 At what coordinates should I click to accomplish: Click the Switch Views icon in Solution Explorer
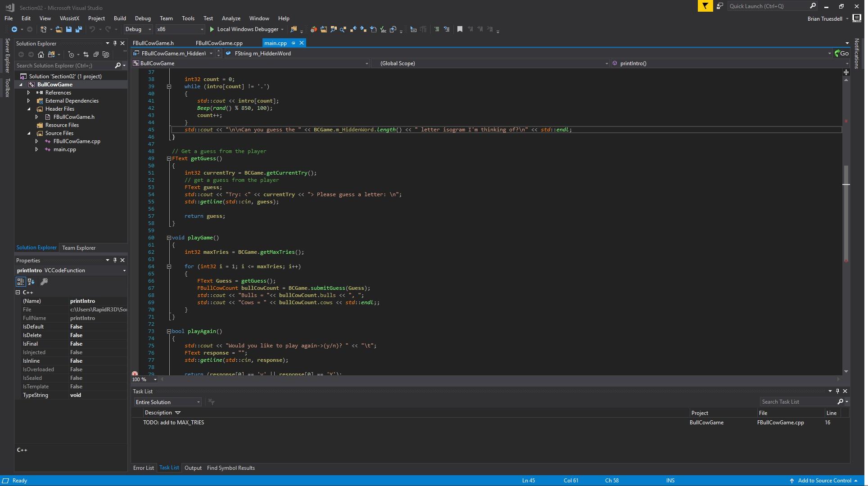tap(51, 54)
